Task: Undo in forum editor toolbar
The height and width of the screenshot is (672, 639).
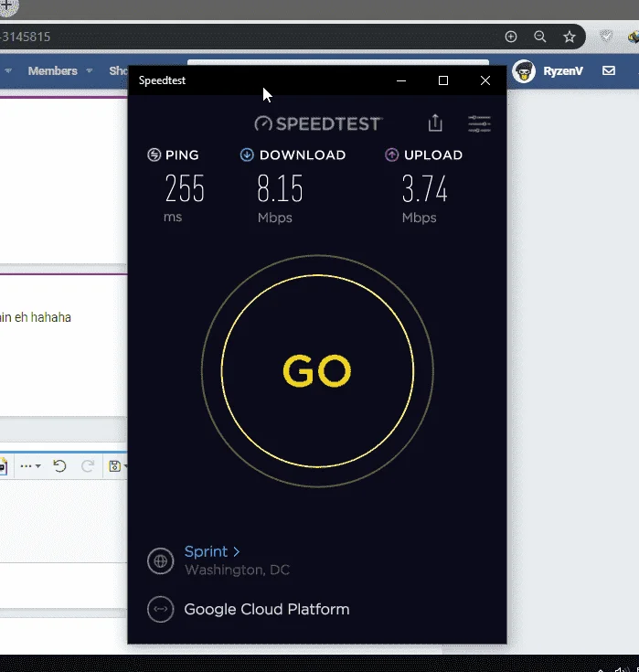Action: click(59, 465)
